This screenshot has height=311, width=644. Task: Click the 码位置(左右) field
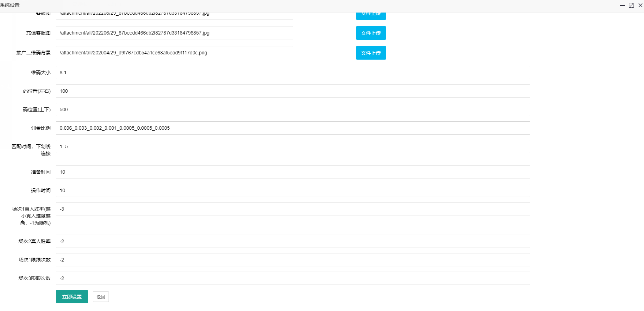tap(293, 91)
